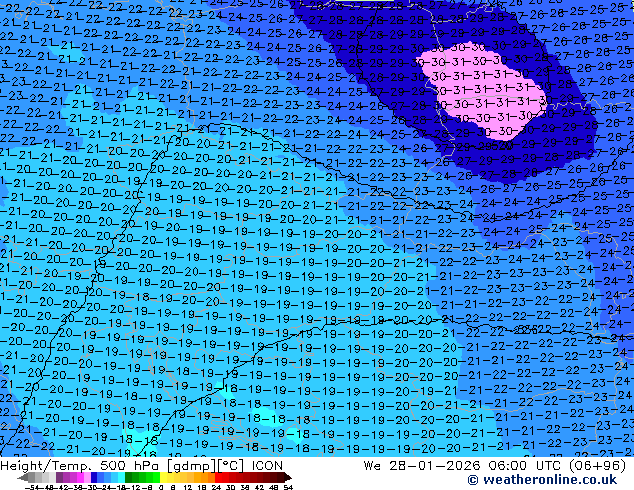
Task: Click the 'ICON' model name label
Action: [267, 466]
